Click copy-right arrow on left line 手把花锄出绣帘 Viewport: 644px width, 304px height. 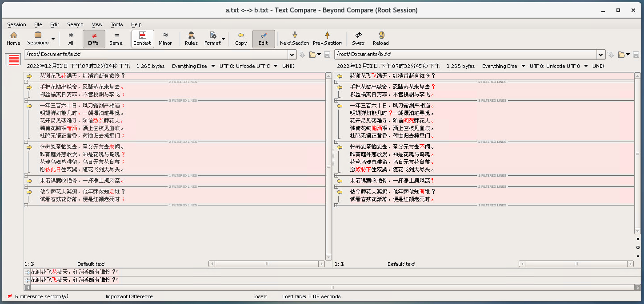click(29, 87)
